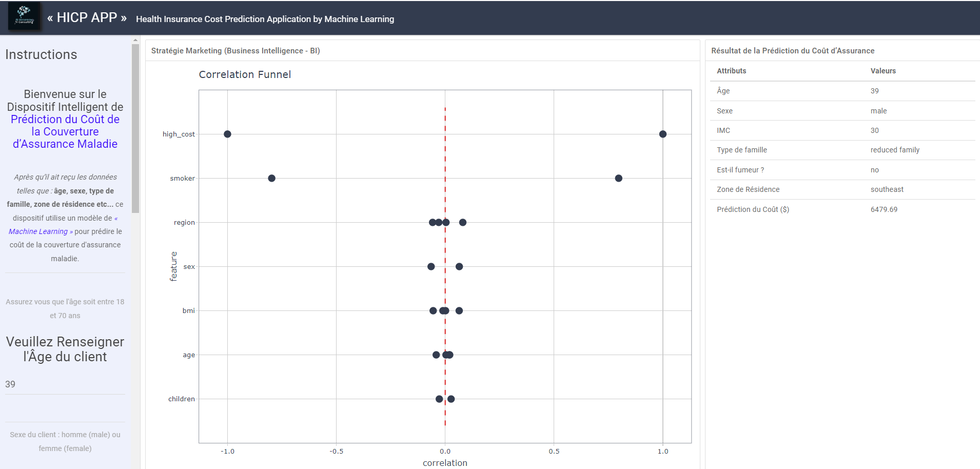Screen dimensions: 980x469
Task: Open the blue Prédiction du Coût link
Action: (65, 131)
